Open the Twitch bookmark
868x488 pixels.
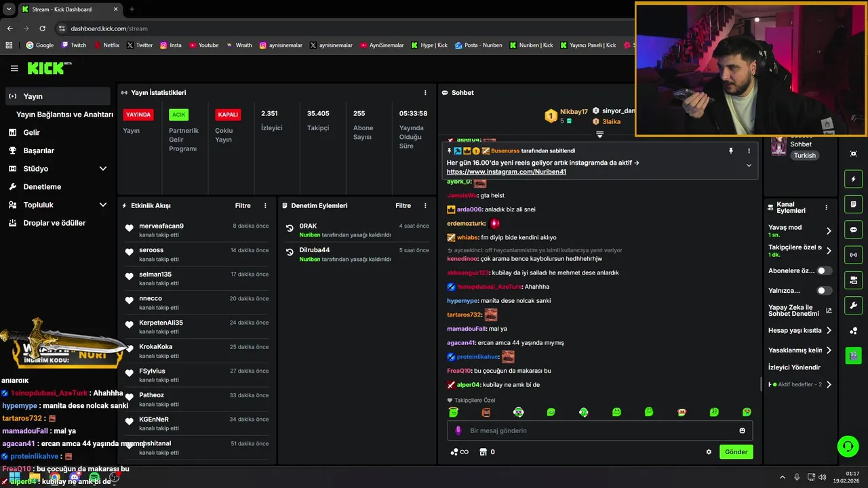click(x=73, y=45)
